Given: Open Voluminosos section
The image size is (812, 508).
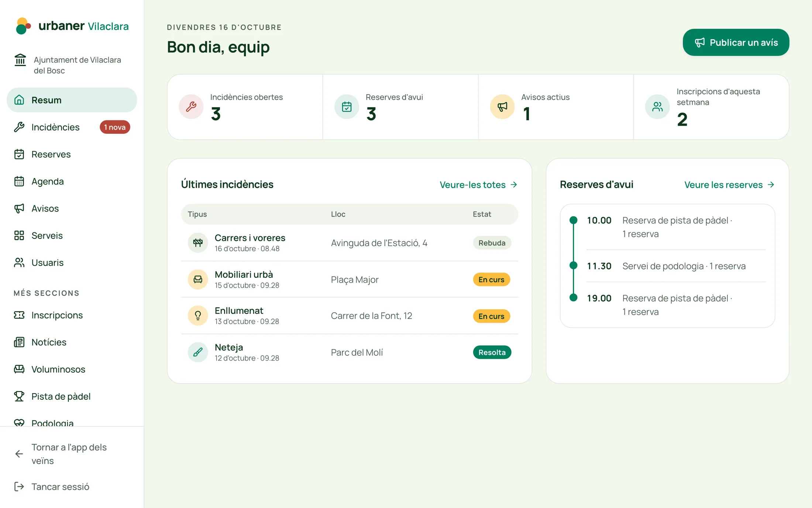Looking at the screenshot, I should [x=72, y=369].
